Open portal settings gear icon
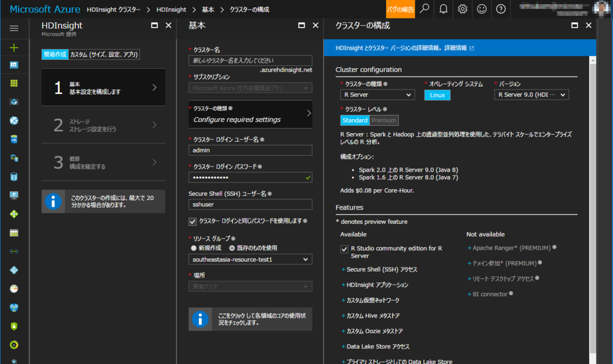This screenshot has width=613, height=364. pos(463,8)
